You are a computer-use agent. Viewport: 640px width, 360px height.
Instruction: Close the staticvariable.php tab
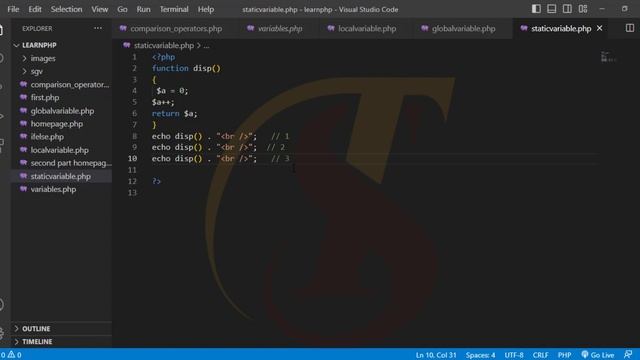[x=600, y=28]
